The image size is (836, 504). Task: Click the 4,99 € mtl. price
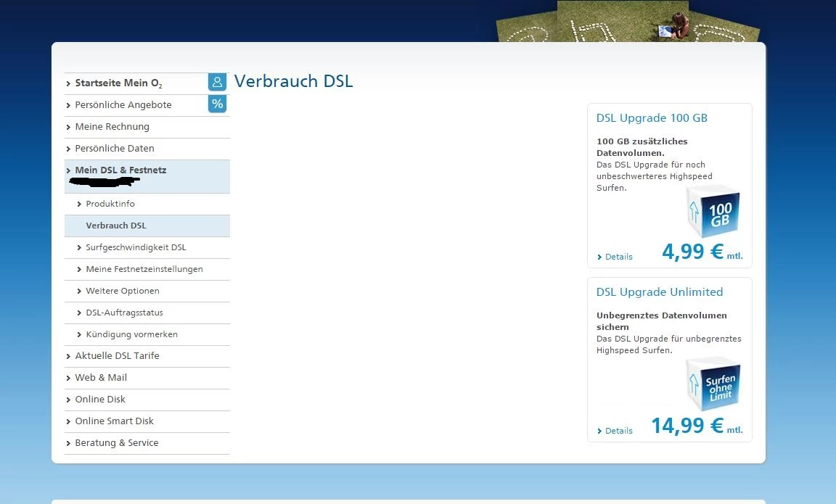pyautogui.click(x=702, y=252)
